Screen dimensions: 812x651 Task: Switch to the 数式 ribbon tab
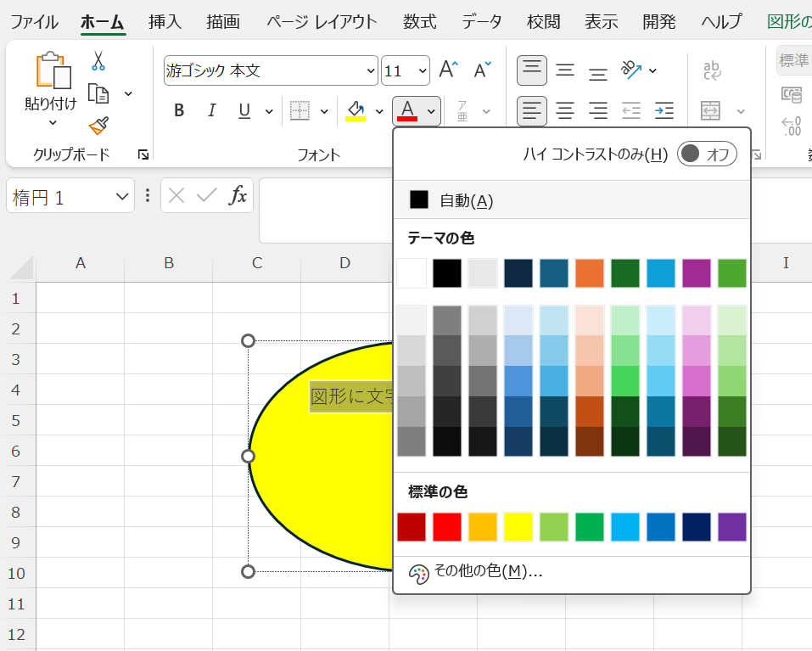coord(419,21)
